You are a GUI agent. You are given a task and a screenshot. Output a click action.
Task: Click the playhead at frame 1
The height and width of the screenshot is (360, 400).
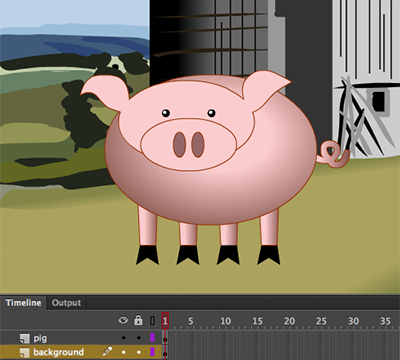pos(165,321)
